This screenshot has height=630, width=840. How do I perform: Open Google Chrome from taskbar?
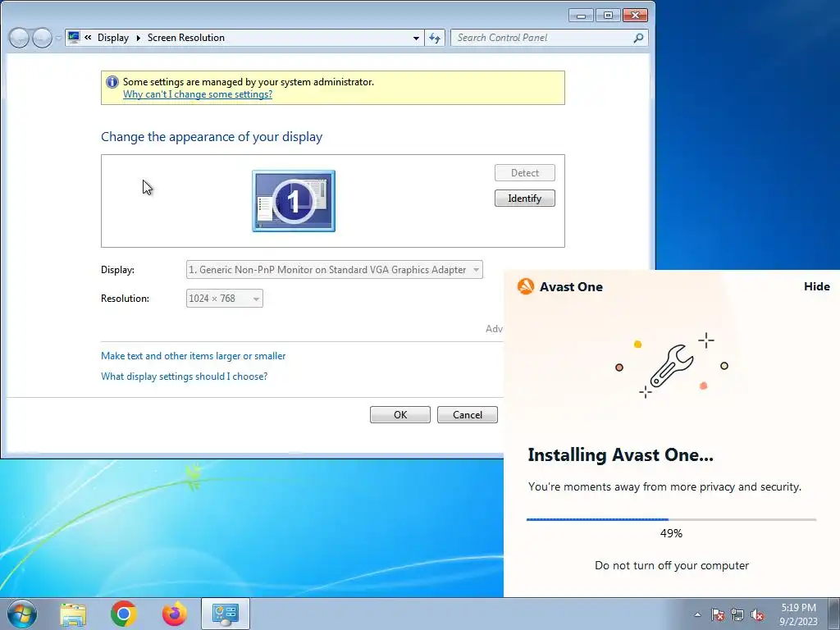point(124,614)
